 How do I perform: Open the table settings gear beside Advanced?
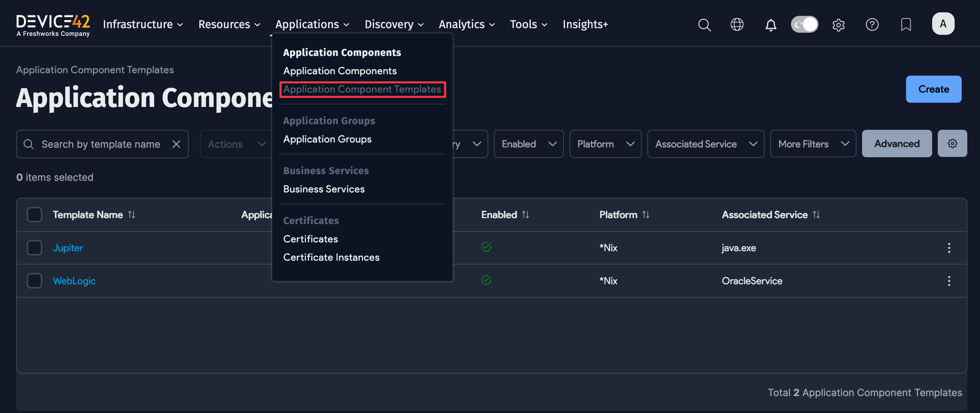952,144
